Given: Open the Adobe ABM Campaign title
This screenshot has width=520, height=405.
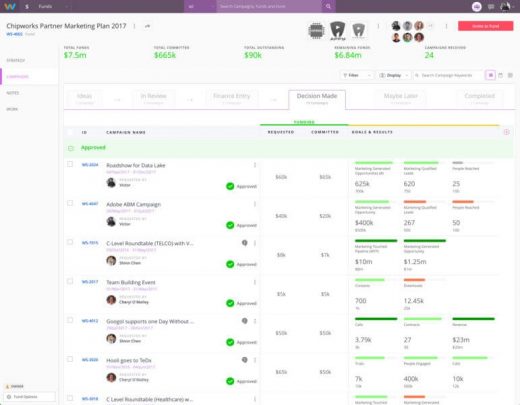Looking at the screenshot, I should click(x=133, y=204).
